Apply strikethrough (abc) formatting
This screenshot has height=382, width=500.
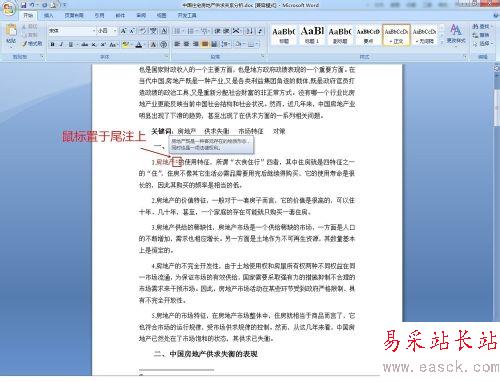(x=85, y=44)
